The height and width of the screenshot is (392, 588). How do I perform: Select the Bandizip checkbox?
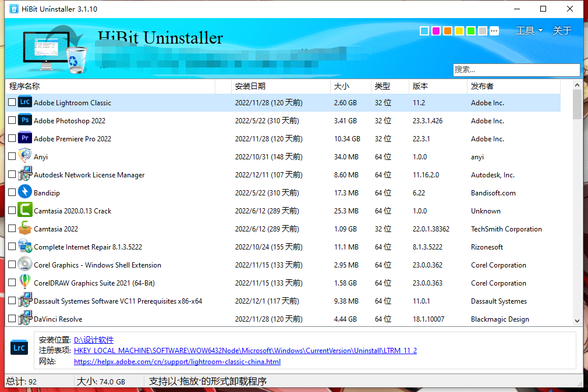(x=12, y=193)
